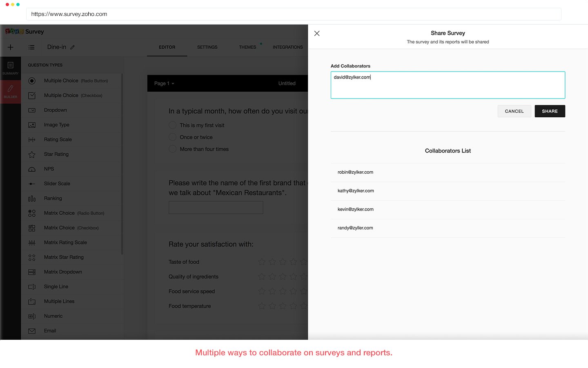The height and width of the screenshot is (368, 588).
Task: Select the 'This is my first visit' option
Action: [172, 125]
